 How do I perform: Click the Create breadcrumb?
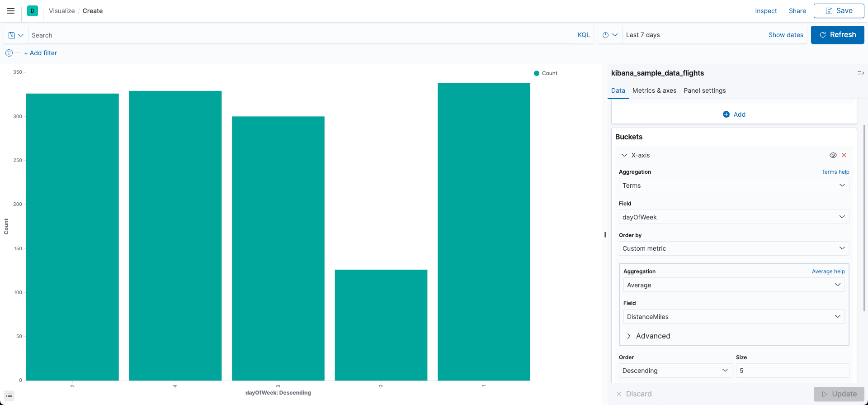(93, 11)
